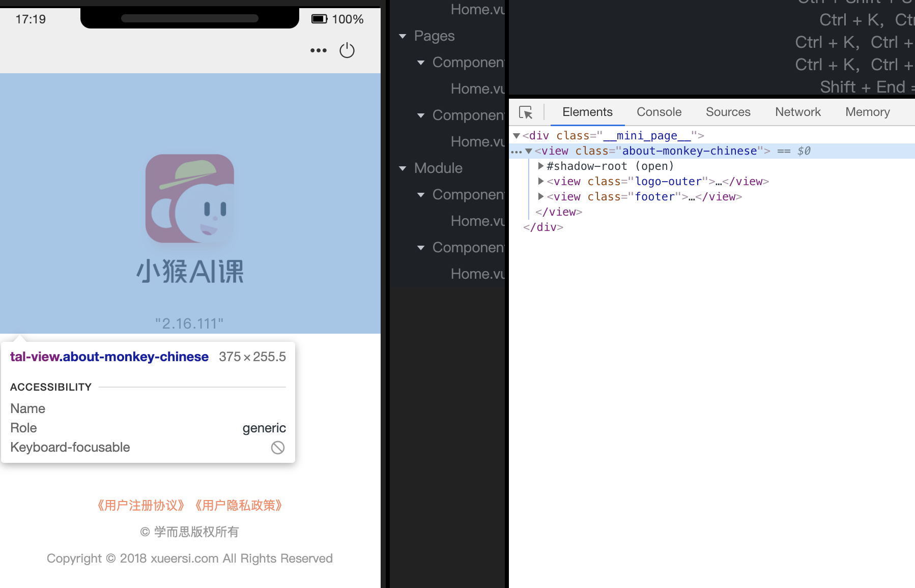Click the Module tree label
The width and height of the screenshot is (915, 588).
point(438,168)
